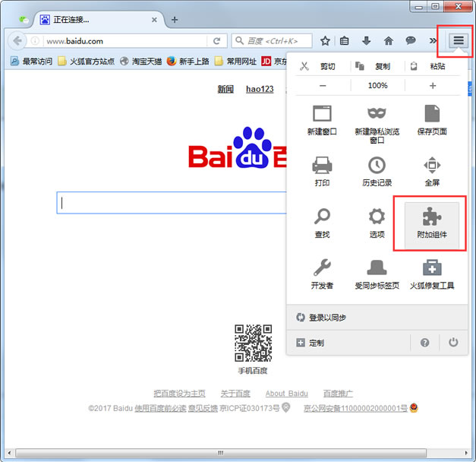
Task: Close the hamburger menu button
Action: click(459, 40)
